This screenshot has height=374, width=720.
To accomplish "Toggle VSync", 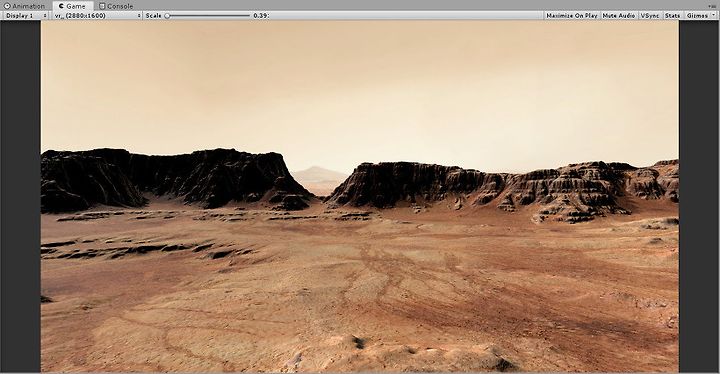I will coord(650,16).
